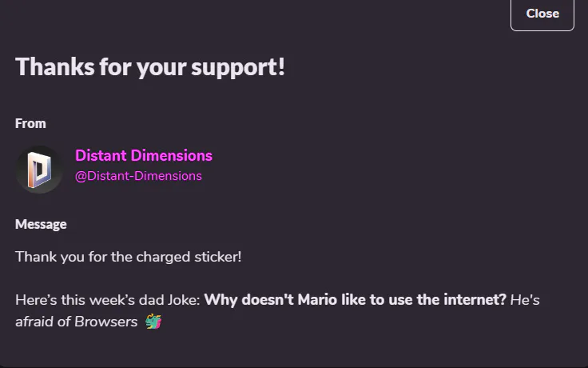This screenshot has width=588, height=368.
Task: Close the thank-you message dialog
Action: tap(542, 14)
